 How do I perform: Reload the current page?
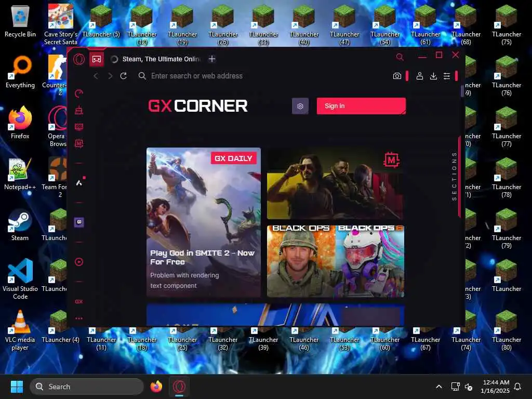tap(124, 76)
